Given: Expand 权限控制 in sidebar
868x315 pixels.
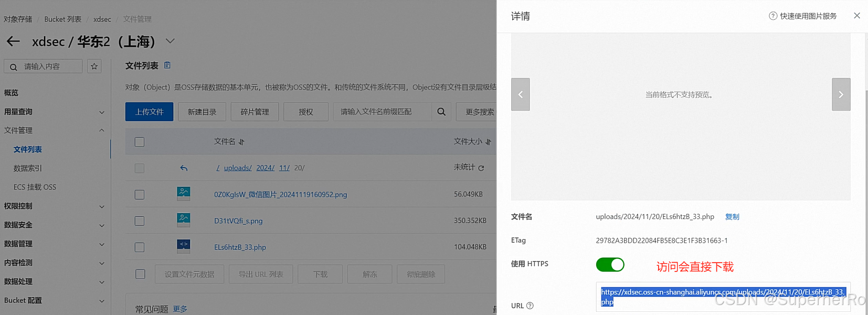Looking at the screenshot, I should point(102,207).
